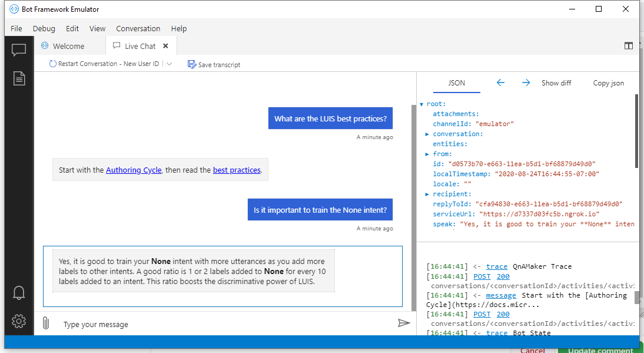Screen dimensions: 644x353
Task: Go to next activity with right arrow
Action: [x=526, y=83]
